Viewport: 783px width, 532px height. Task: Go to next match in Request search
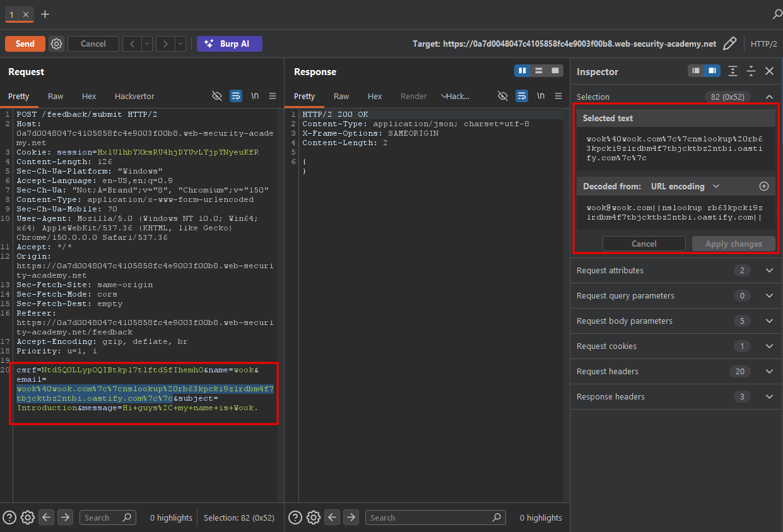(65, 517)
